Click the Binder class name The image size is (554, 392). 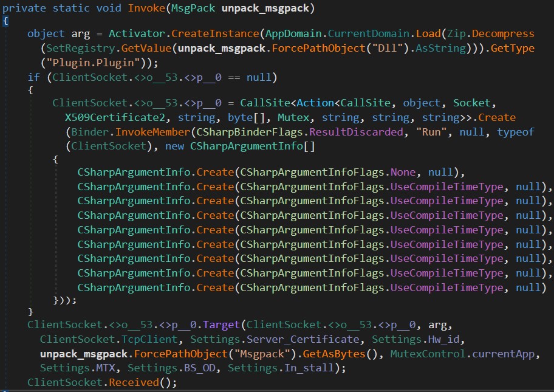pos(90,132)
